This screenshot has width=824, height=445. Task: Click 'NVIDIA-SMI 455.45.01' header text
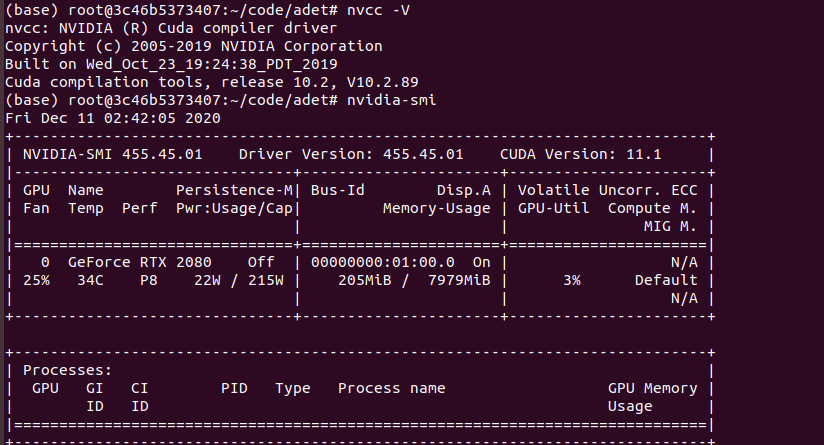coord(112,154)
